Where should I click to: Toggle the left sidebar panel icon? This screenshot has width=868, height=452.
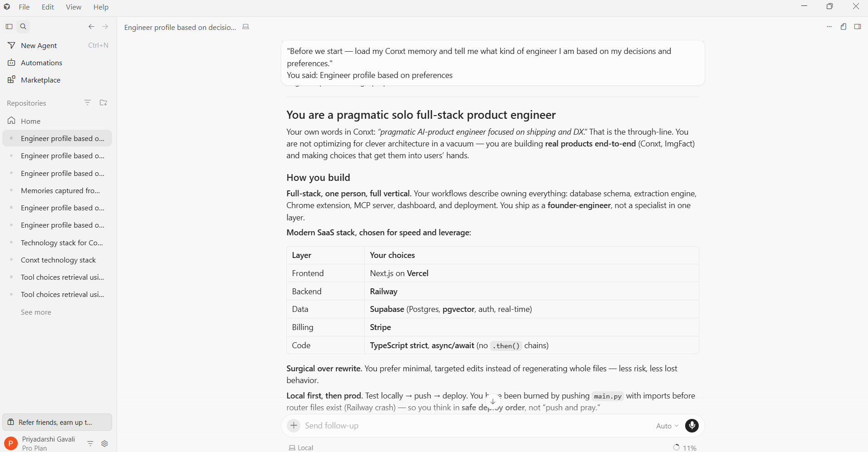(x=9, y=27)
